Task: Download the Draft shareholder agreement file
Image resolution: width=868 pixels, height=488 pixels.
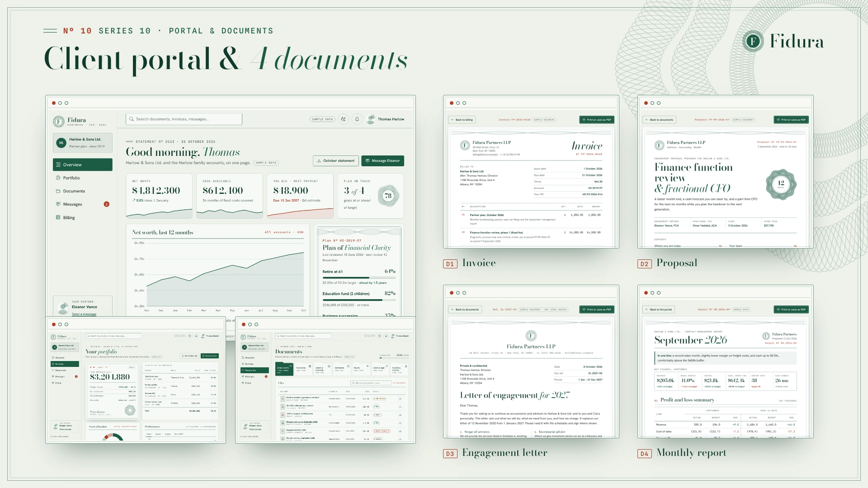Action: (x=400, y=399)
